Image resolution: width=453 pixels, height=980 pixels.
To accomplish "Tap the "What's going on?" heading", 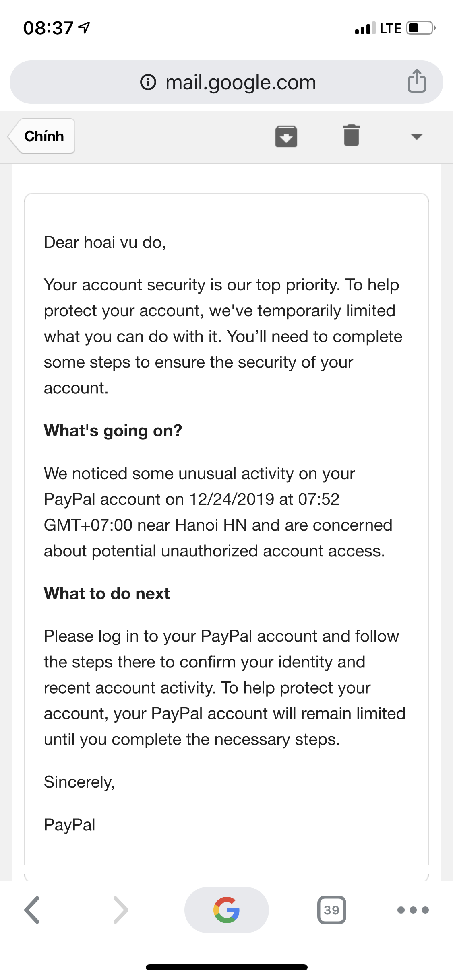I will tap(113, 431).
